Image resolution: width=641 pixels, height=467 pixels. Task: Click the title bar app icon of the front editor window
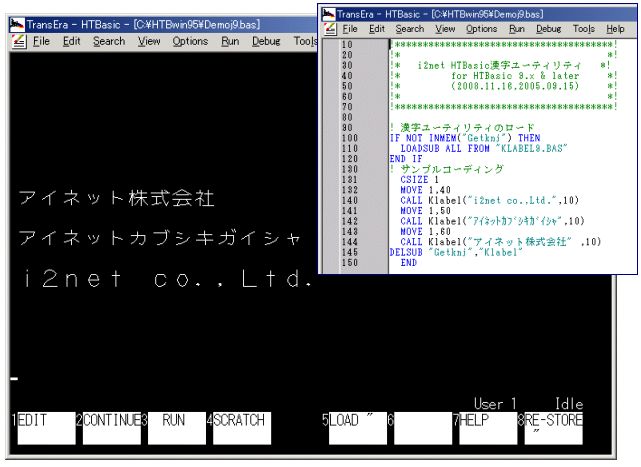pyautogui.click(x=328, y=14)
